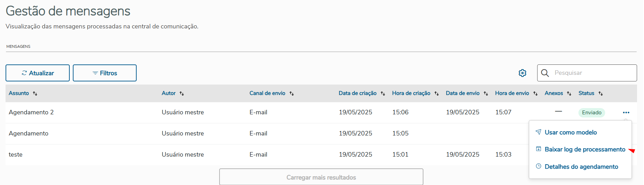Click the Atualizar button

pos(37,73)
